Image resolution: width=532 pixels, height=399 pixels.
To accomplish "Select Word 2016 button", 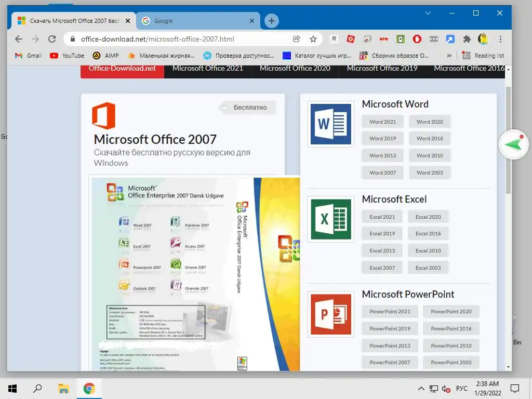I will point(430,138).
